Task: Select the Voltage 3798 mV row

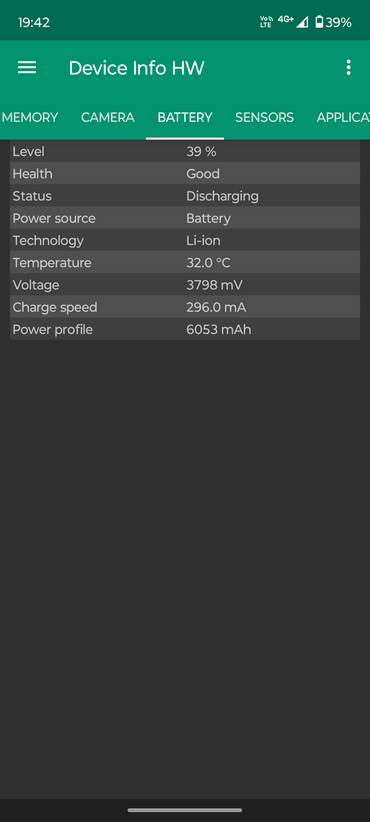Action: coord(185,285)
